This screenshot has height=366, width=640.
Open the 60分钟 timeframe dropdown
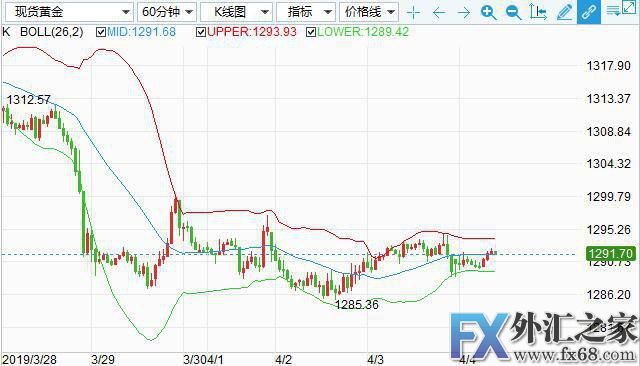pyautogui.click(x=167, y=12)
